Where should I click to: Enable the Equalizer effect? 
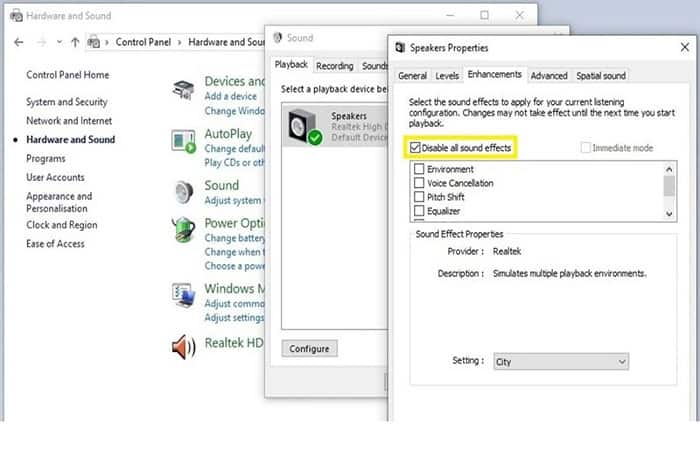pyautogui.click(x=419, y=210)
